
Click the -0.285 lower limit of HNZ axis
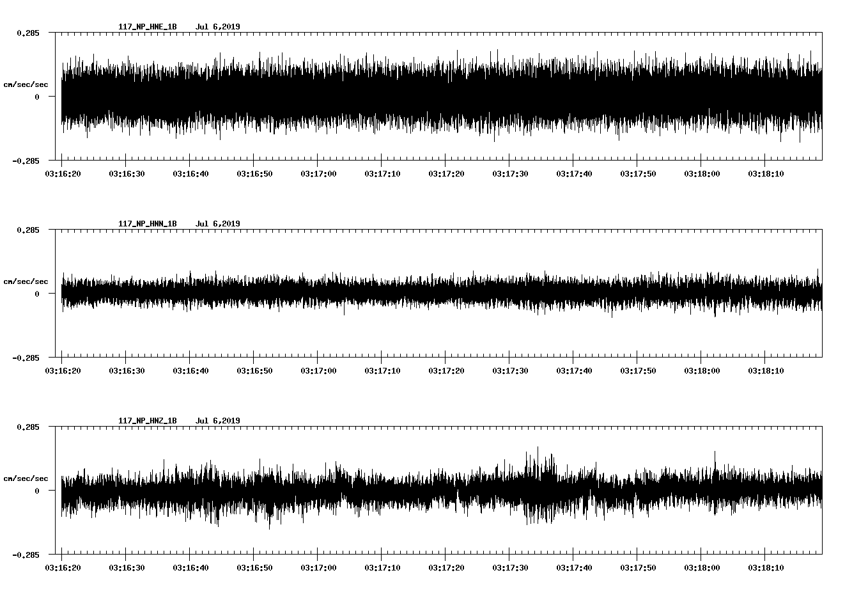click(26, 555)
